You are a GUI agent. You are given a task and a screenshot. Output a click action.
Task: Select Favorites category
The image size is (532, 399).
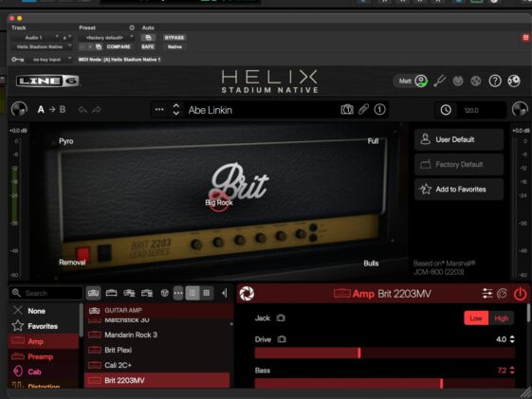point(44,326)
